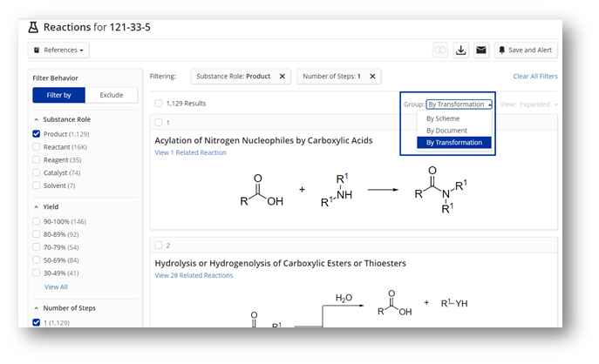This screenshot has height=364, width=599.
Task: Check the Reagent (35) checkbox
Action: coord(37,159)
